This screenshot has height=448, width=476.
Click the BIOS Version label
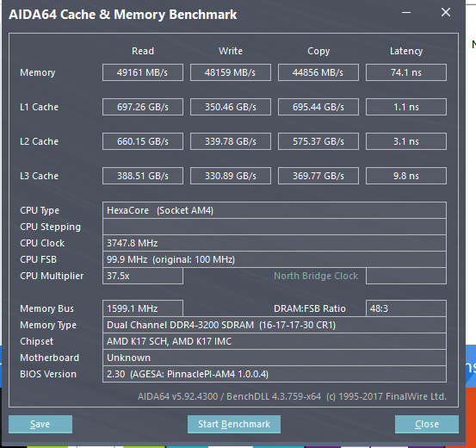coord(48,374)
